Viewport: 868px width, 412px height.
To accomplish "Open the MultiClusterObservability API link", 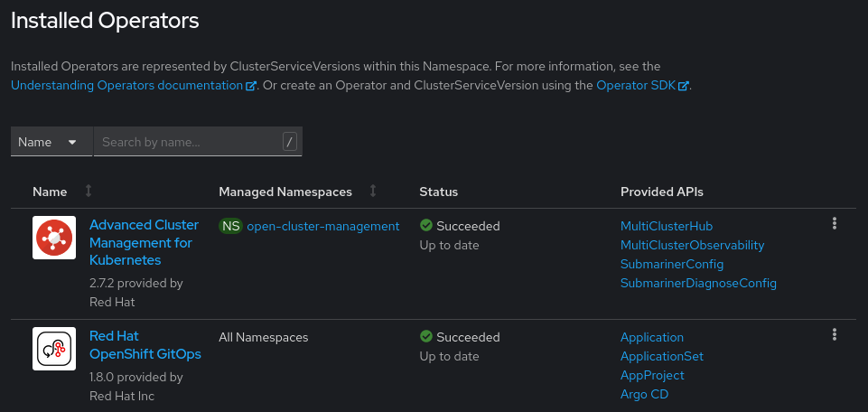I will click(692, 245).
